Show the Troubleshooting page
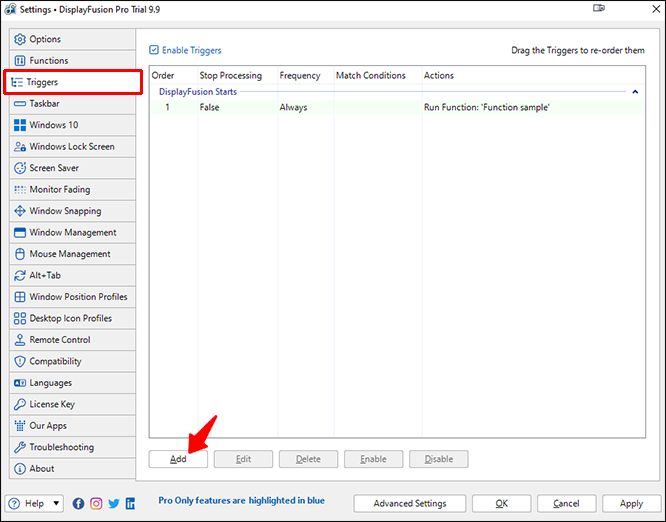666x522 pixels. [72, 447]
